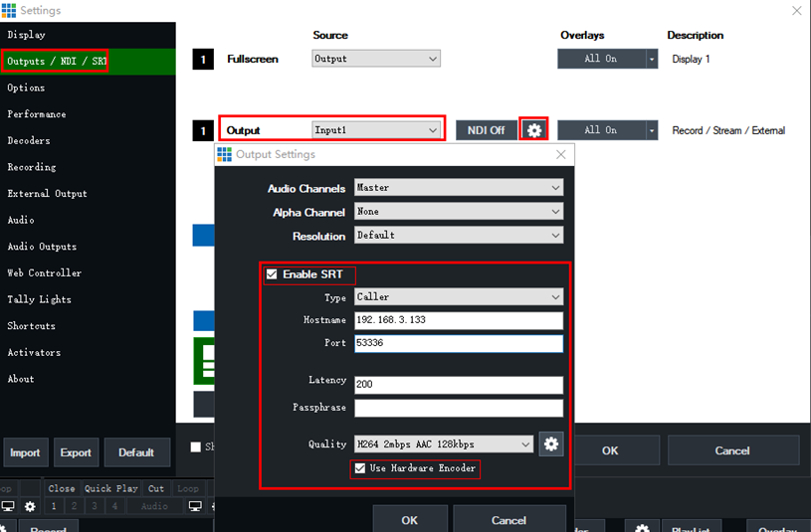This screenshot has width=811, height=532.
Task: Click into the Latency input field
Action: pyautogui.click(x=459, y=385)
